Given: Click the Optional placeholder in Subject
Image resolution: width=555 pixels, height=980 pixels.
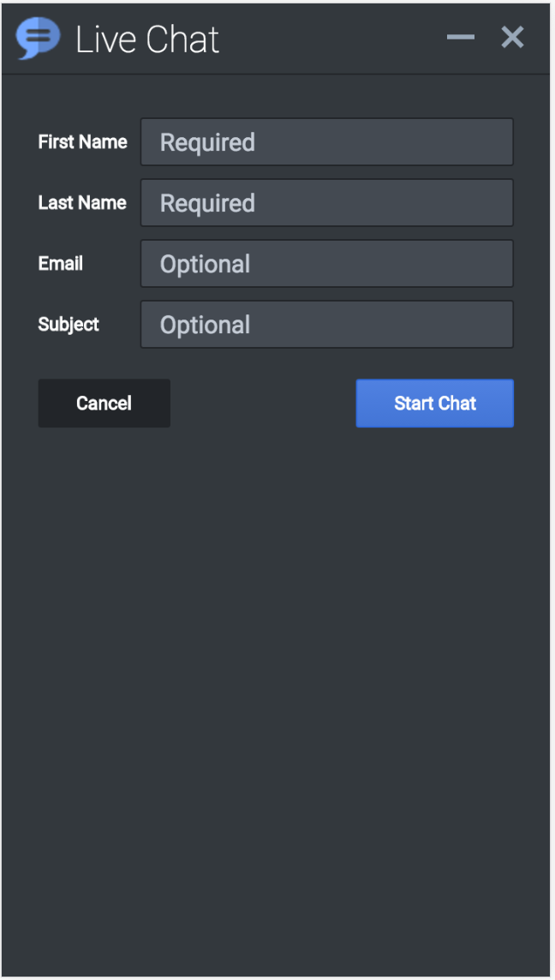Looking at the screenshot, I should (206, 325).
